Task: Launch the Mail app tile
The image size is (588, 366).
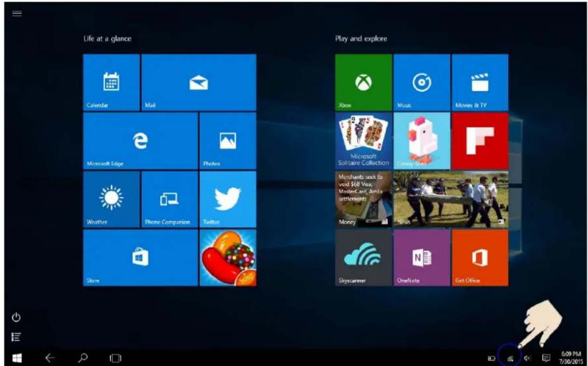Action: coord(199,82)
